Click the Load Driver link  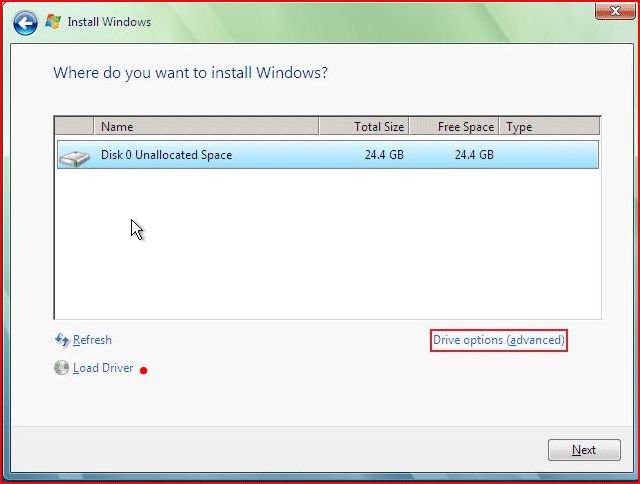point(103,368)
